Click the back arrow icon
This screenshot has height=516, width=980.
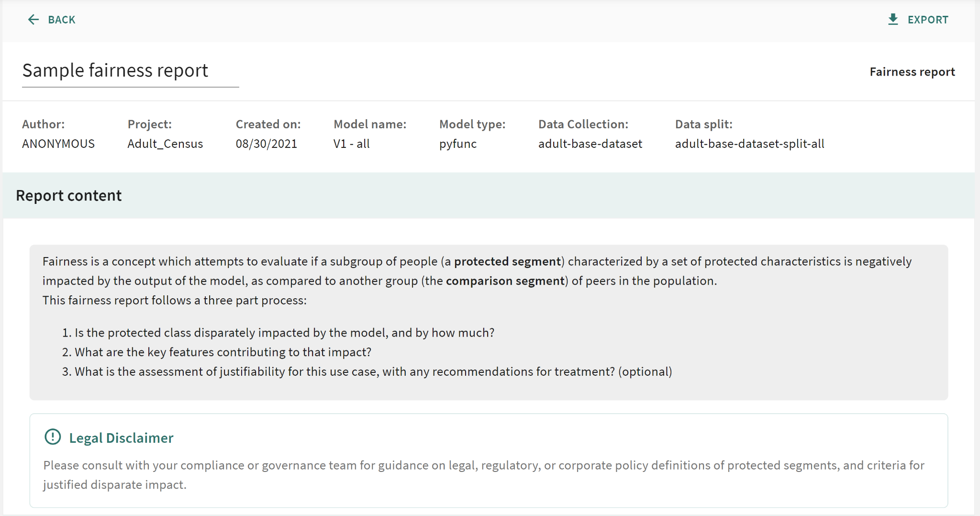[33, 20]
